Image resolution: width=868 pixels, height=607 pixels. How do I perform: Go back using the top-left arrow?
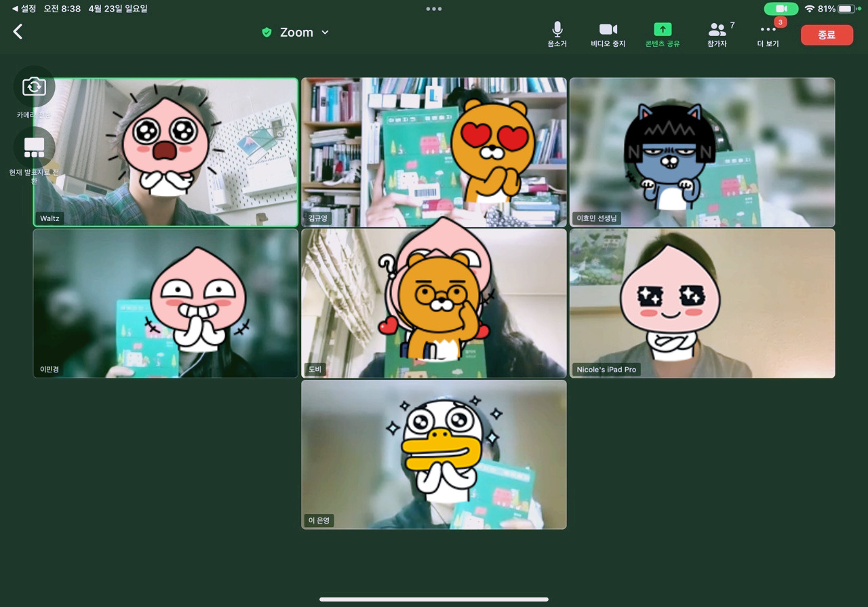pos(17,31)
